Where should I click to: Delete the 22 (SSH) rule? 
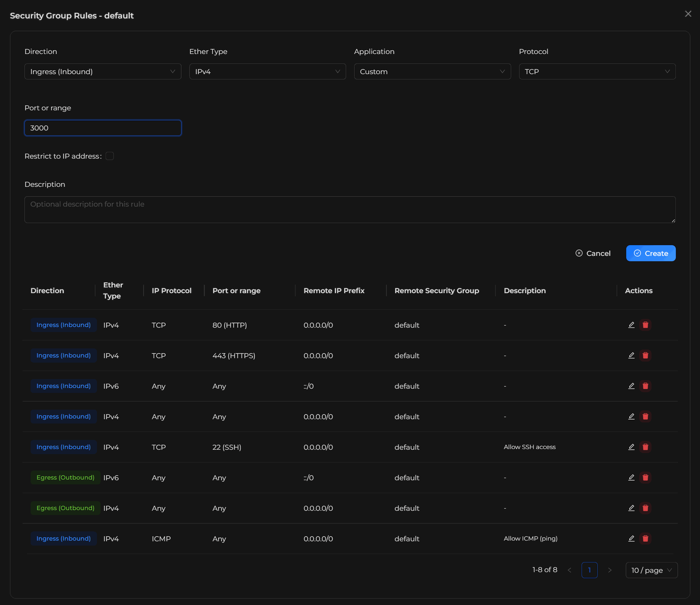coord(645,447)
